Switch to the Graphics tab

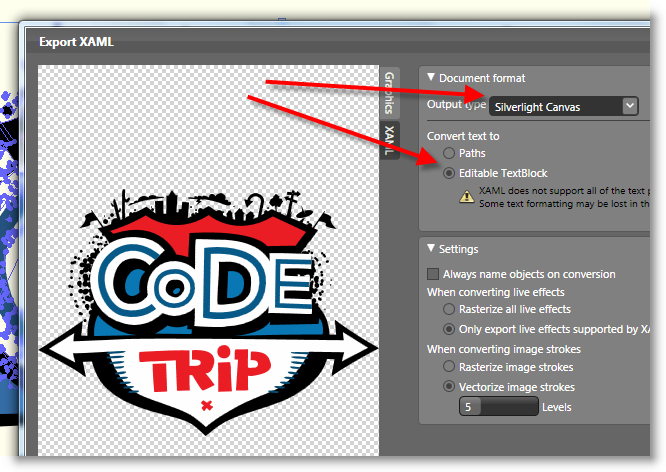pos(389,93)
